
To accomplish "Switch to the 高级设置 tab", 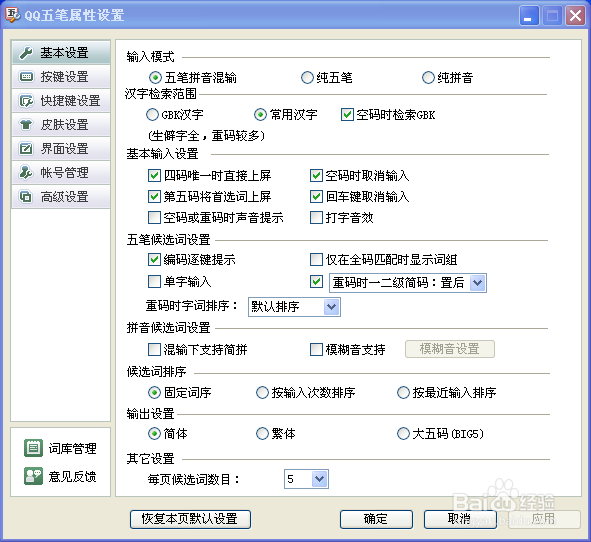I will (x=61, y=197).
